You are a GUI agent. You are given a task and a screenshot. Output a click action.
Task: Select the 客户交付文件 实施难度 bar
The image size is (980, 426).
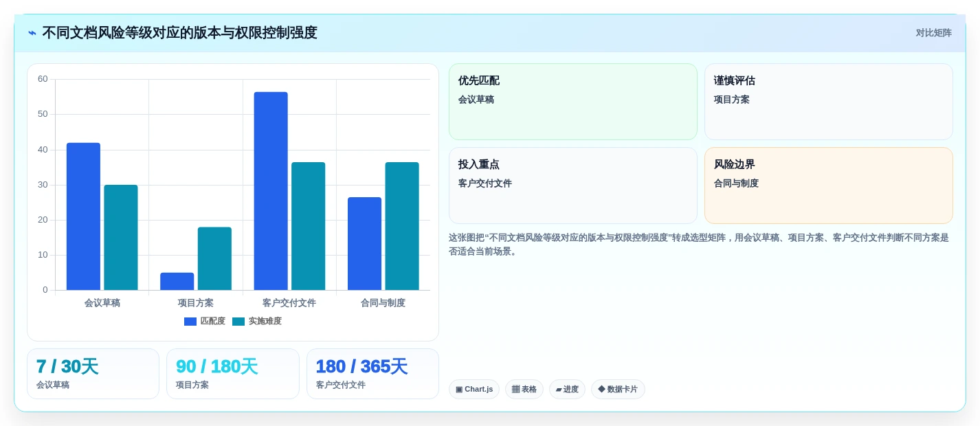click(309, 226)
